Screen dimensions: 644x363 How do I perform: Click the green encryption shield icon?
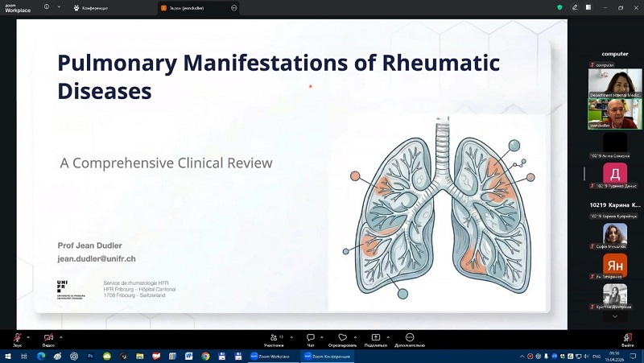(x=559, y=7)
